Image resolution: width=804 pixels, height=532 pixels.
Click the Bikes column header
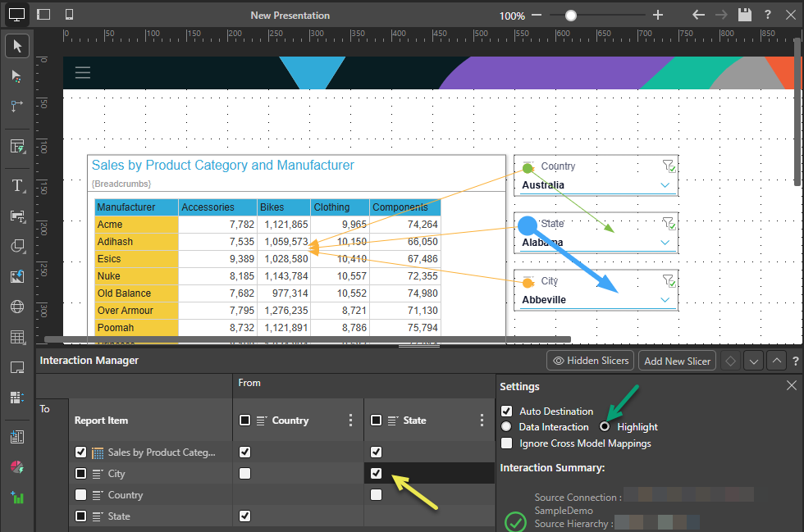[x=284, y=207]
